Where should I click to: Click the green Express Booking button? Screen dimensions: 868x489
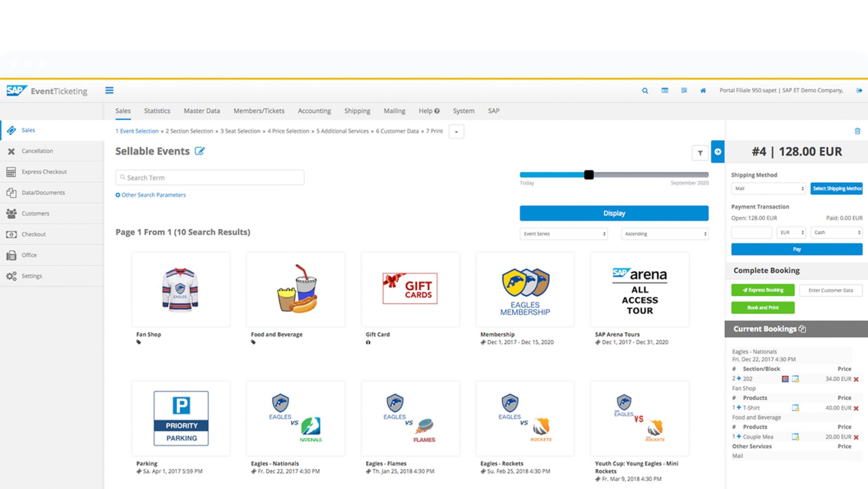tap(763, 290)
